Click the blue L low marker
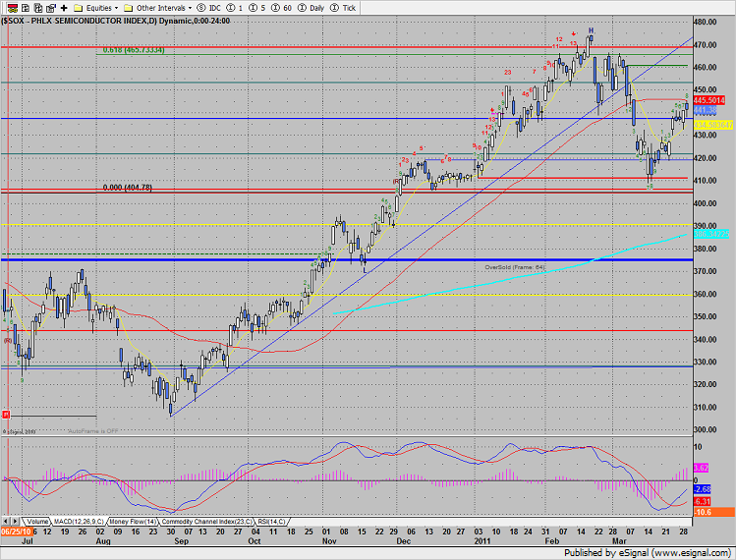 point(366,271)
